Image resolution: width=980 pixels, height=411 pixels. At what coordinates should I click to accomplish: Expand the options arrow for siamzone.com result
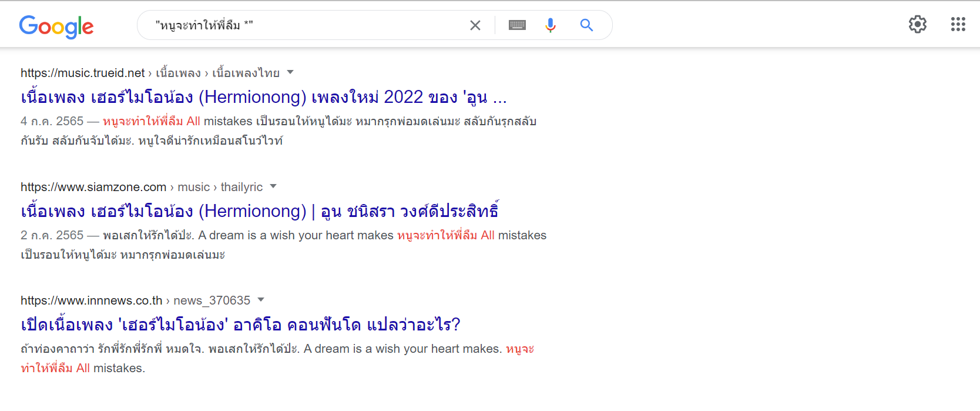tap(273, 186)
